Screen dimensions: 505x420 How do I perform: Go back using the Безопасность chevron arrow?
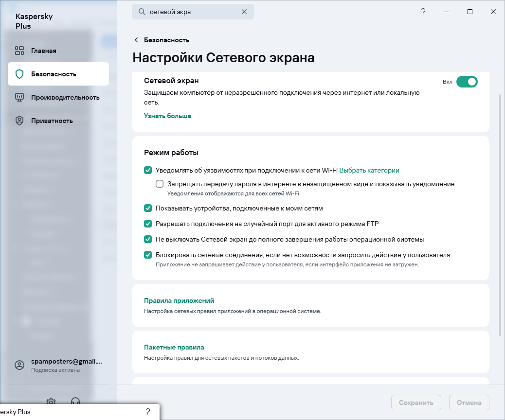136,40
